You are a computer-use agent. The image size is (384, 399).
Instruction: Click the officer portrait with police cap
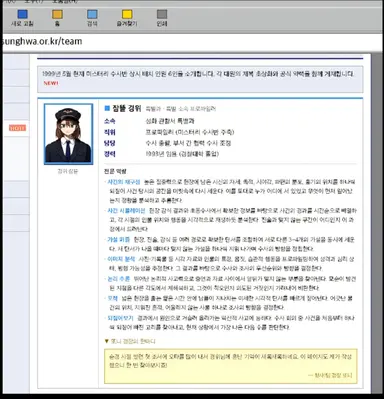(69, 134)
